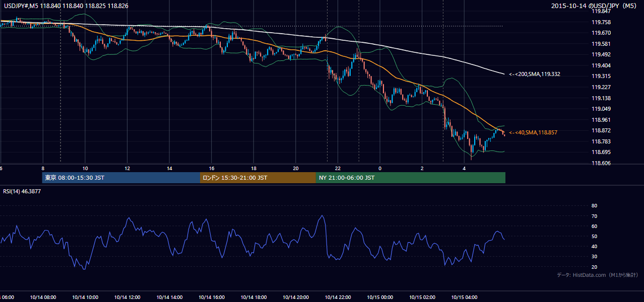Click the NY 21:00-06:00 JST session bar

pos(411,178)
